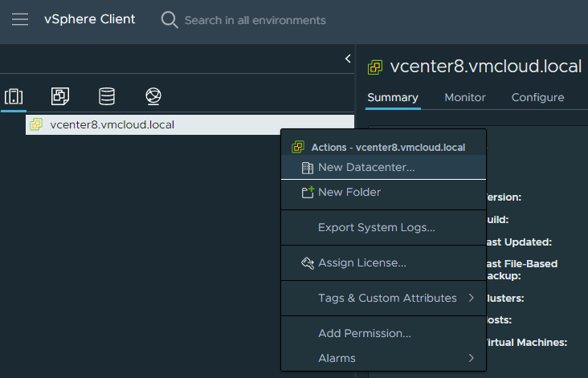Image resolution: width=588 pixels, height=378 pixels.
Task: Expand the Alarms submenu arrow
Action: pos(472,358)
